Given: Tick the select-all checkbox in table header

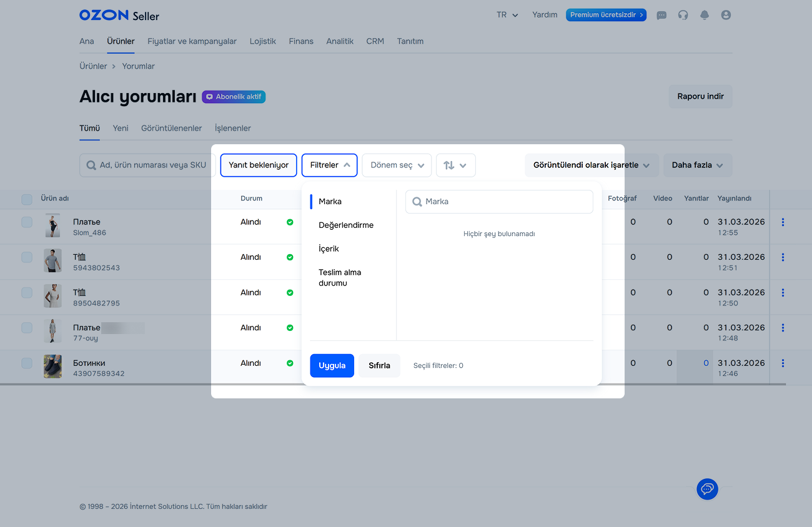Looking at the screenshot, I should (27, 199).
